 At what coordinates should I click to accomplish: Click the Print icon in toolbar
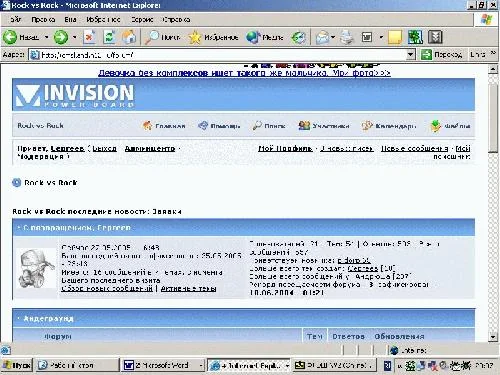tap(347, 37)
